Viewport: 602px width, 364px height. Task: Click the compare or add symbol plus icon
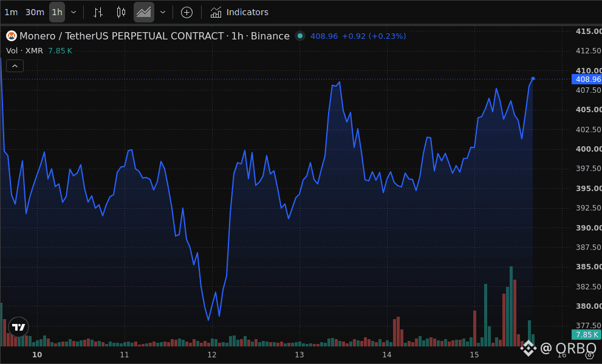click(x=186, y=12)
